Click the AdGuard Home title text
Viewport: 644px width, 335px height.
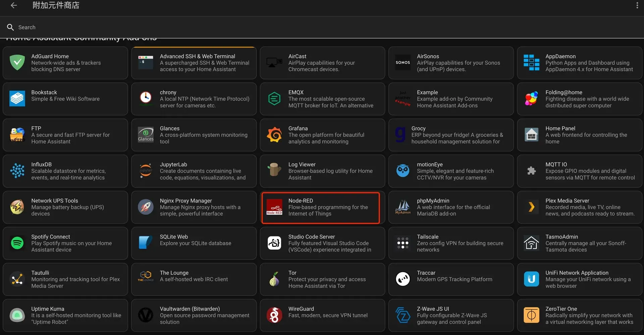(50, 56)
